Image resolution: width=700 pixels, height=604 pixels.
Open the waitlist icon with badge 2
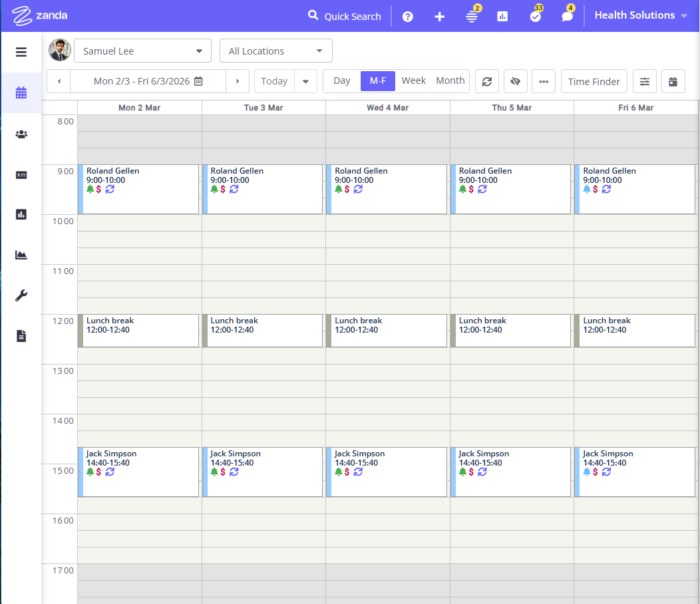472,17
